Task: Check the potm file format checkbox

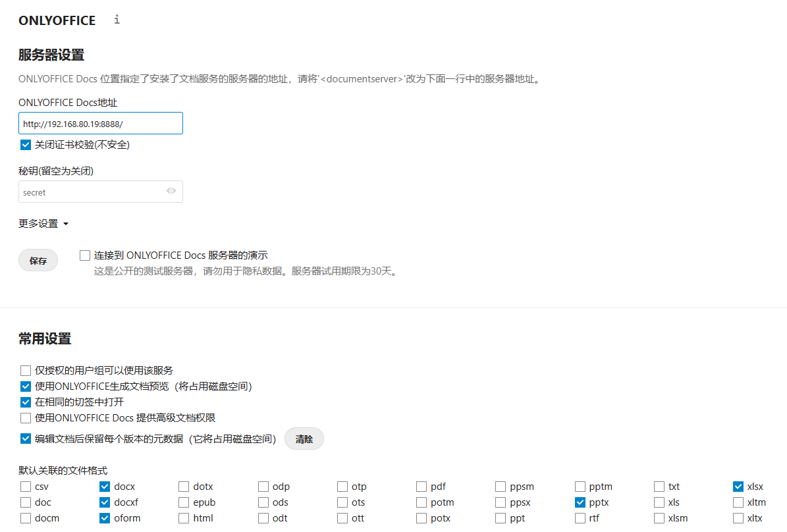Action: click(421, 502)
